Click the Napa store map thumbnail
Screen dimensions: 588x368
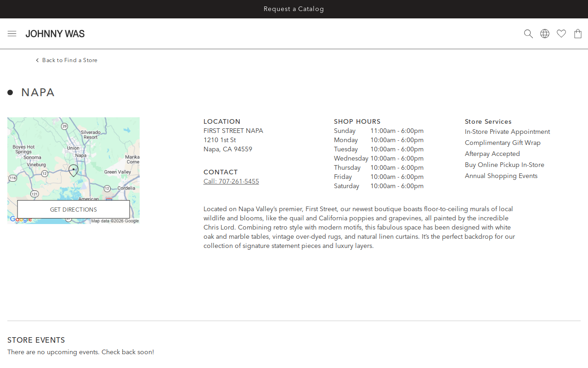73,171
